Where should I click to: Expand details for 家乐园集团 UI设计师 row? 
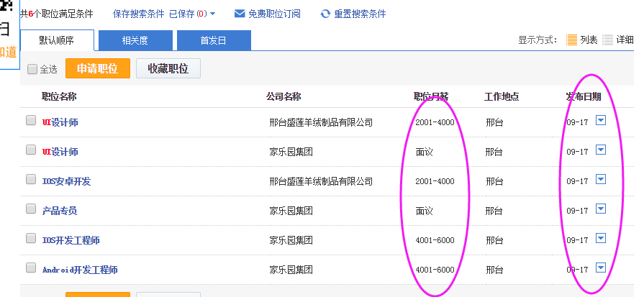click(x=600, y=150)
